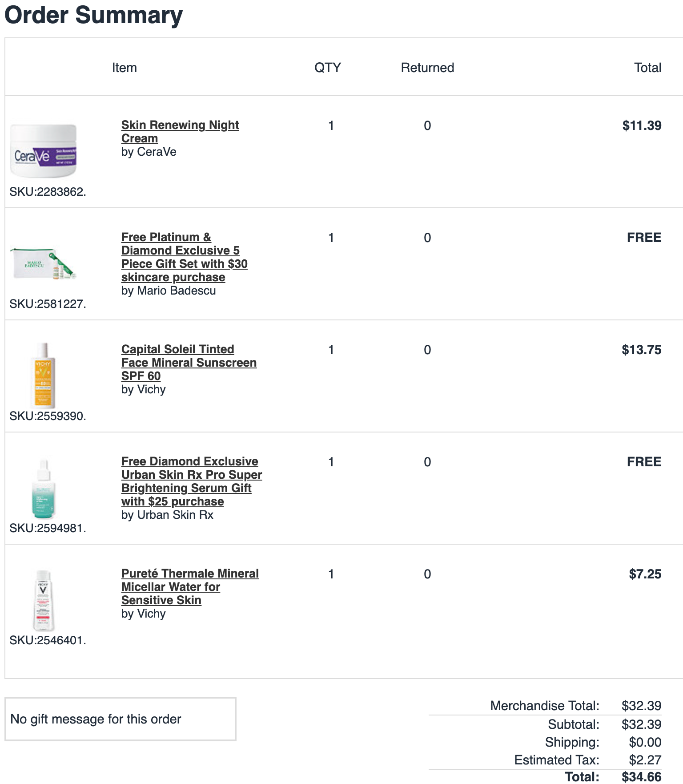Viewport: 683px width, 784px height.
Task: Select the SKU:2594981 text
Action: click(48, 528)
